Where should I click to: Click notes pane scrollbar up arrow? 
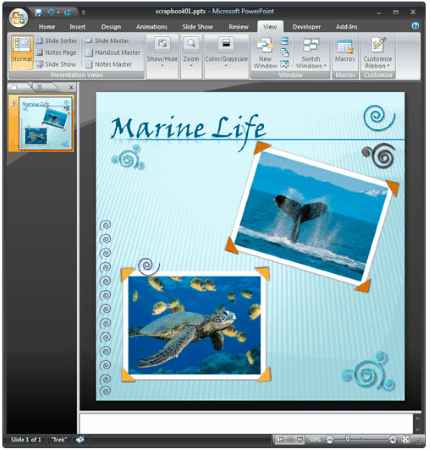pos(417,417)
